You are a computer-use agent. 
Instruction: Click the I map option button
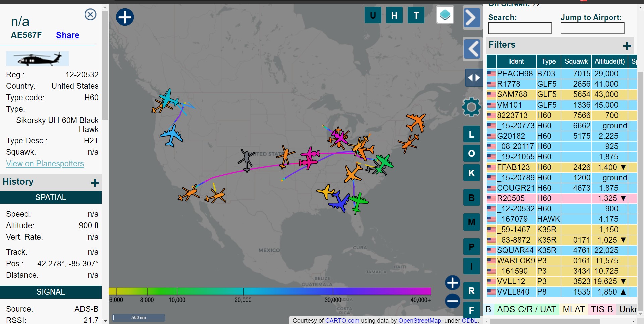(x=471, y=266)
